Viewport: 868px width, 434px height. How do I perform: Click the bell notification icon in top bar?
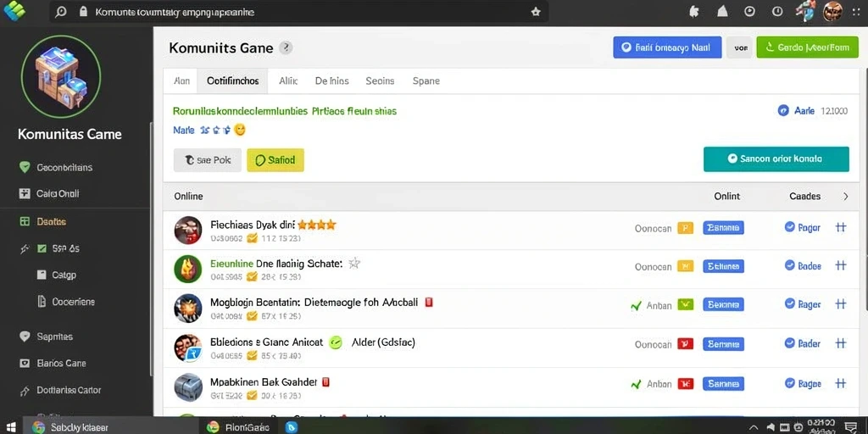pyautogui.click(x=722, y=12)
